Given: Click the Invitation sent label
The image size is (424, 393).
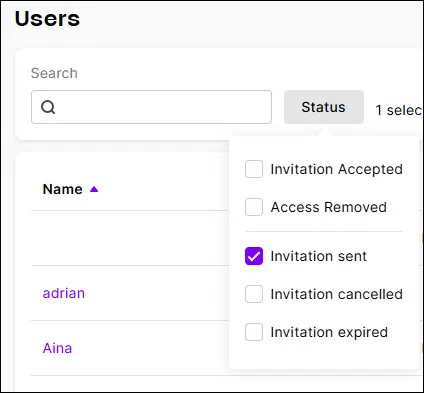Looking at the screenshot, I should [x=319, y=256].
